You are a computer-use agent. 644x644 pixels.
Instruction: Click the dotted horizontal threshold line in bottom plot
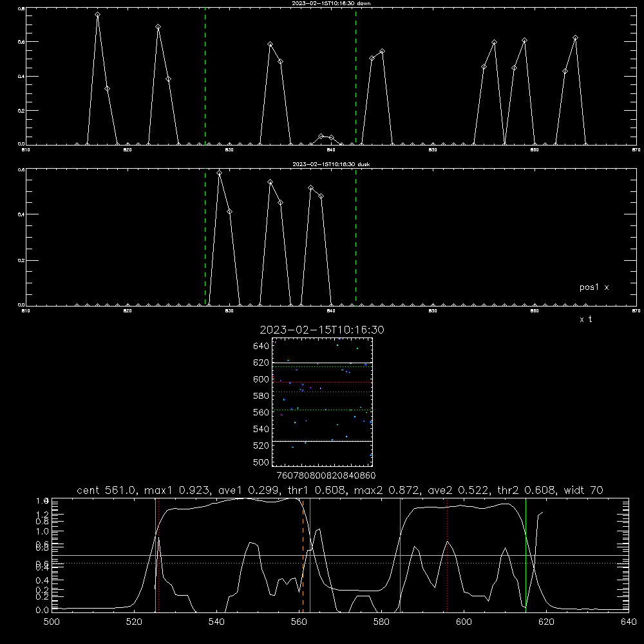click(340, 563)
